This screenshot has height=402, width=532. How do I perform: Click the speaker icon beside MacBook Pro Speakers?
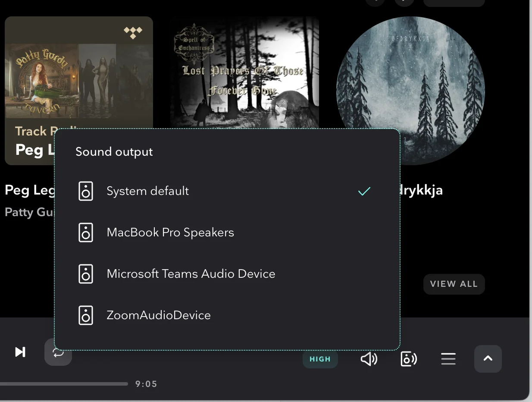[86, 232]
